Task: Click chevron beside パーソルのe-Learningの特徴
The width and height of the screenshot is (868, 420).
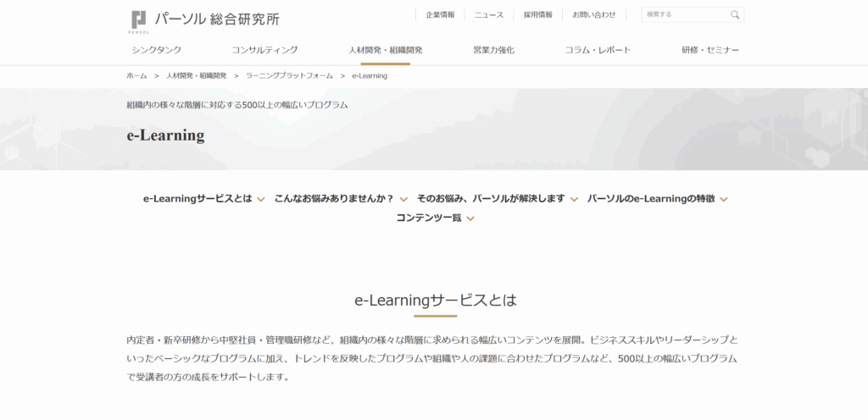Action: [724, 200]
